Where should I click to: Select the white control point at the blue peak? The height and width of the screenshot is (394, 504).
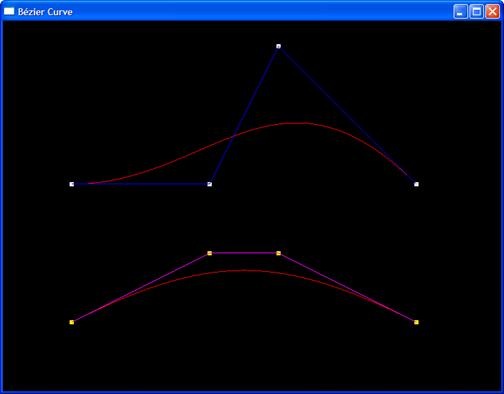278,46
